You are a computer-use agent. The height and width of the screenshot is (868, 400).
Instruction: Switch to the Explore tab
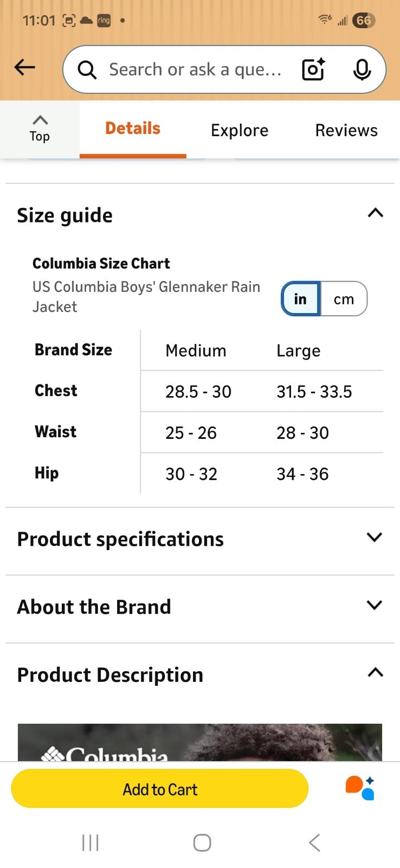point(240,130)
